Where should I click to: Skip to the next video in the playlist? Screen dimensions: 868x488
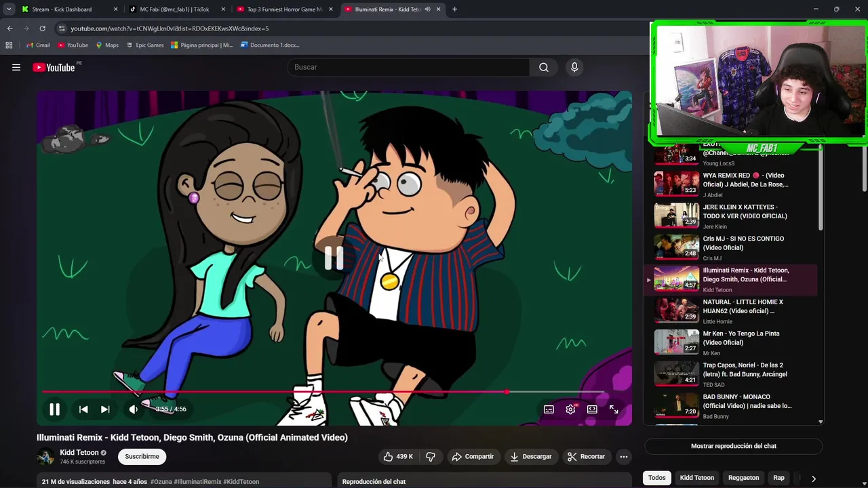coord(105,409)
